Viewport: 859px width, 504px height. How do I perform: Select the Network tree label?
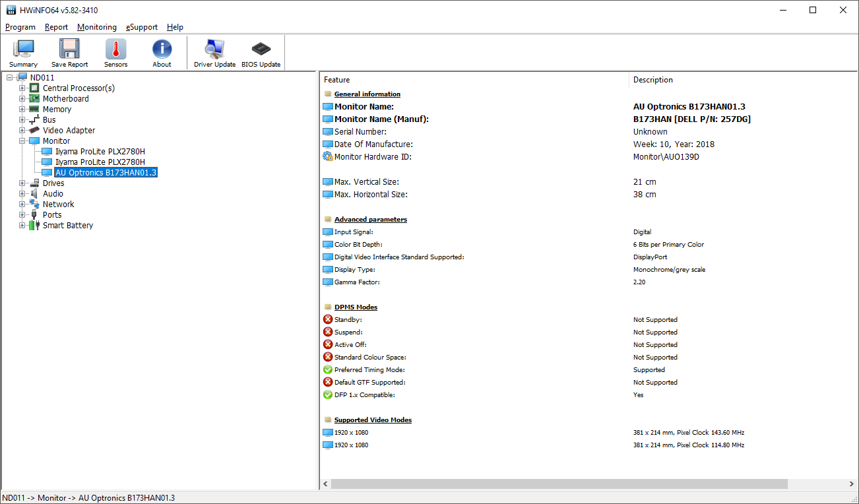59,205
